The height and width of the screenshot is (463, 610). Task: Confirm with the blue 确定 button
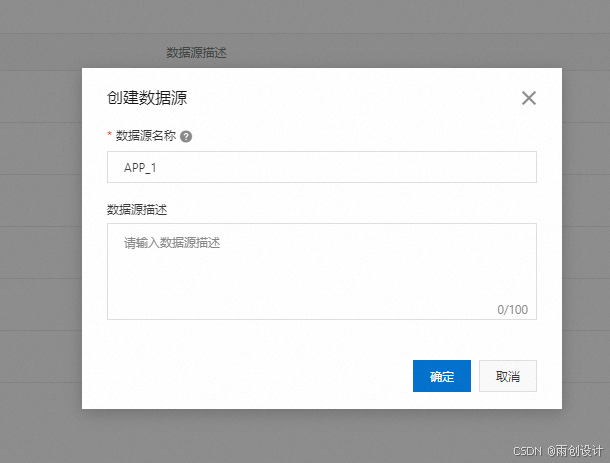(x=442, y=376)
